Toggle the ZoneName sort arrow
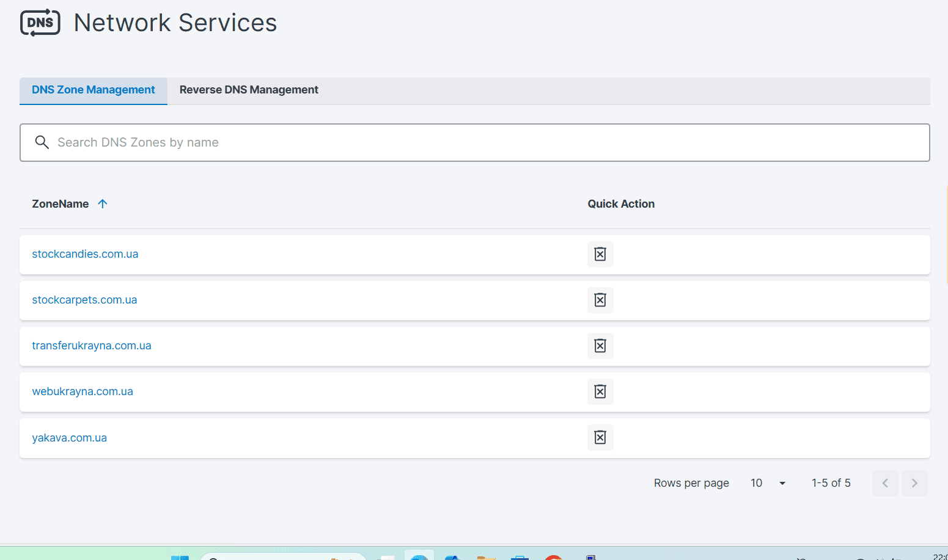Viewport: 948px width, 560px height. 103,204
